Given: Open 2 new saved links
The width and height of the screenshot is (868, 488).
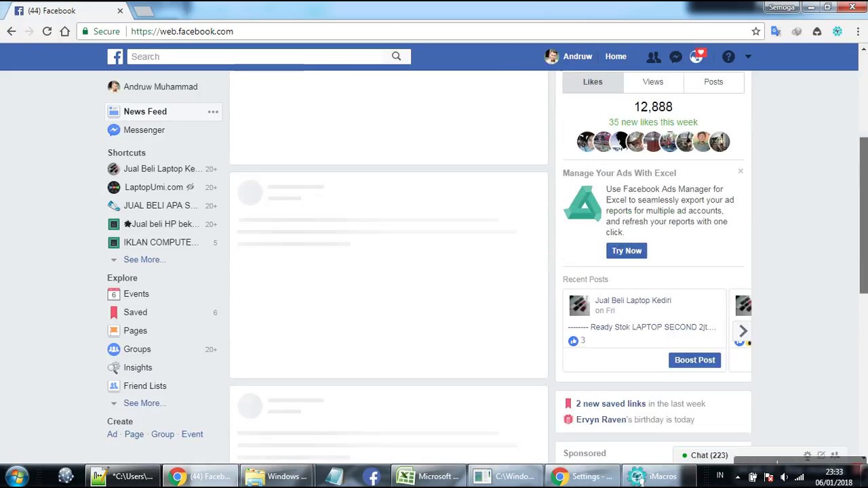Looking at the screenshot, I should click(610, 404).
